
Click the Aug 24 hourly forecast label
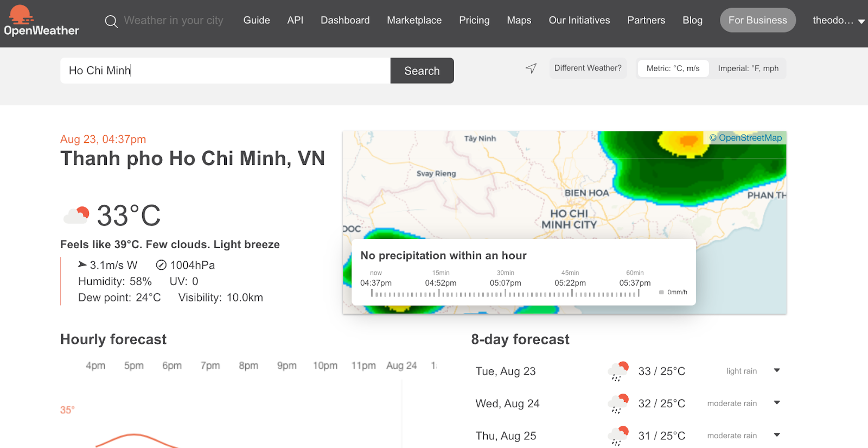tap(401, 365)
